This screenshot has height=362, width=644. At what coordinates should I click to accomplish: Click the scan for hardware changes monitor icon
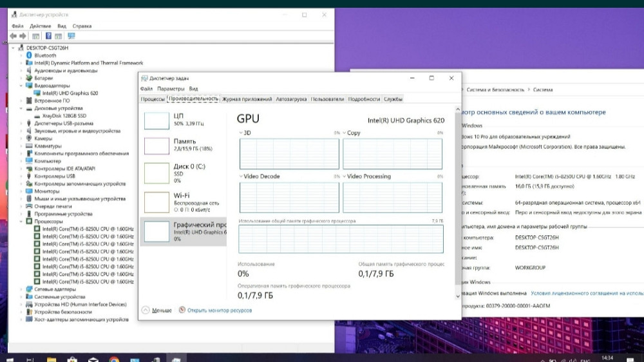tap(71, 36)
